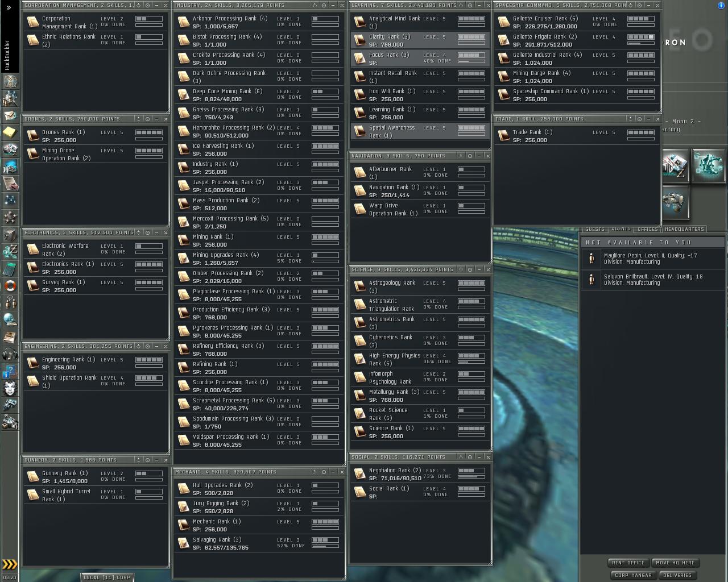Toggle the star pin icon in Trade header
The height and width of the screenshot is (582, 728).
coord(630,119)
